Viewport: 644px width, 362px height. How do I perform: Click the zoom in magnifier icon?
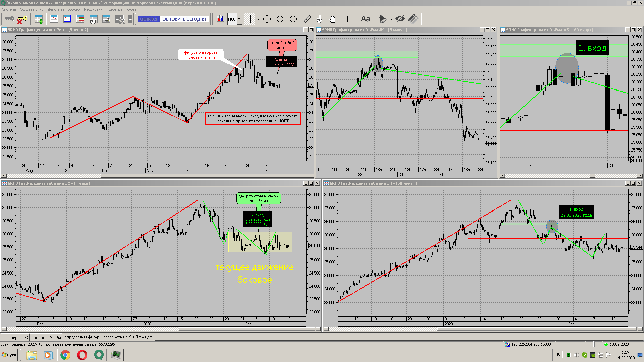coord(280,19)
